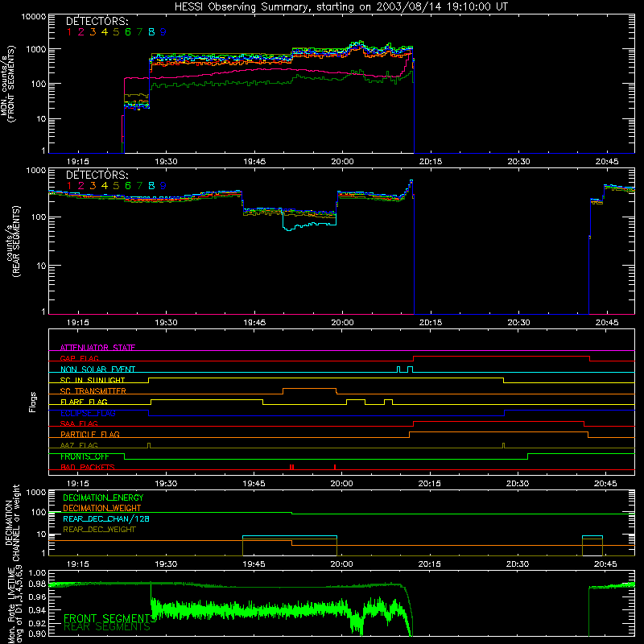Click the REAR_DEC_CHAN/128 legend label
The image size is (644, 644).
pos(106,518)
